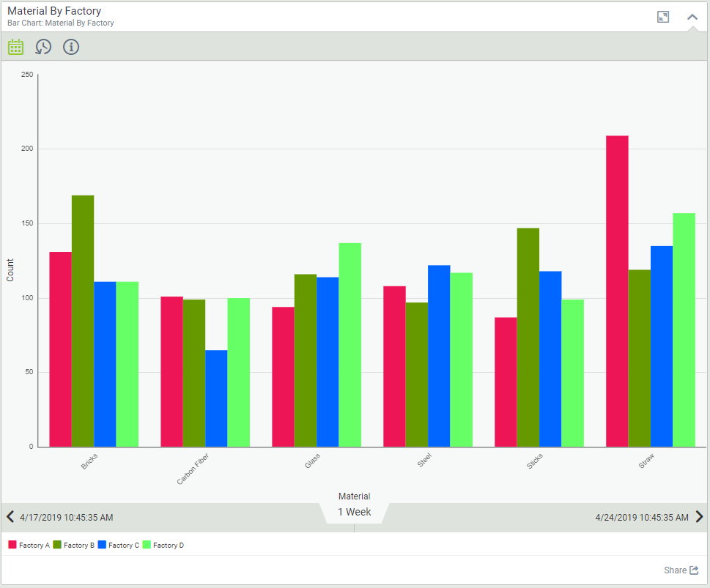Viewport: 710px width, 588px height.
Task: Click the Glass Factory A red bar
Action: click(283, 376)
